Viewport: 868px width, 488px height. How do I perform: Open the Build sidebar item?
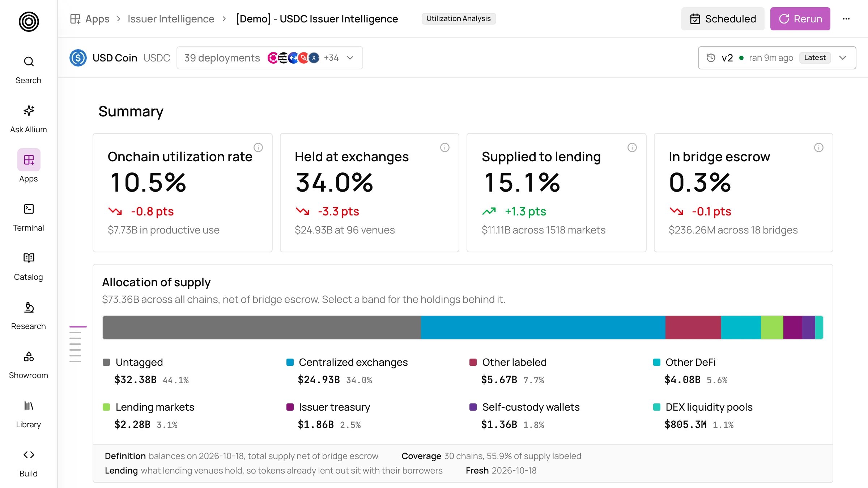[x=29, y=463]
